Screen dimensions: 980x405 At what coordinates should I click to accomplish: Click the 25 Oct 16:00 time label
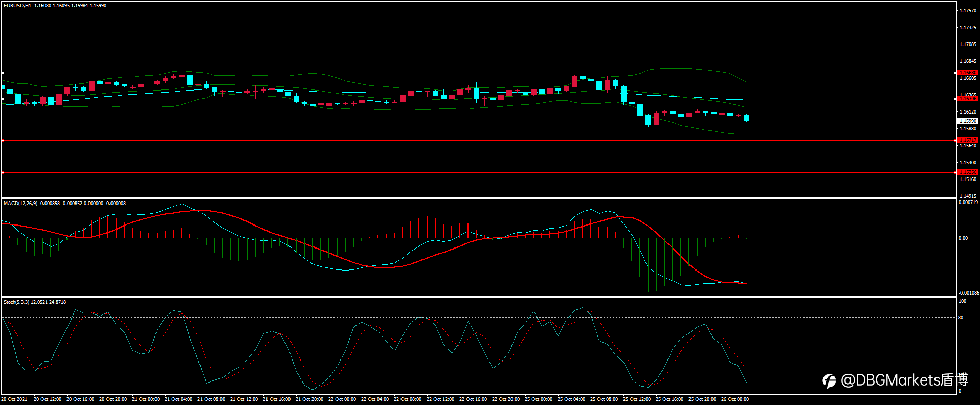pyautogui.click(x=670, y=399)
